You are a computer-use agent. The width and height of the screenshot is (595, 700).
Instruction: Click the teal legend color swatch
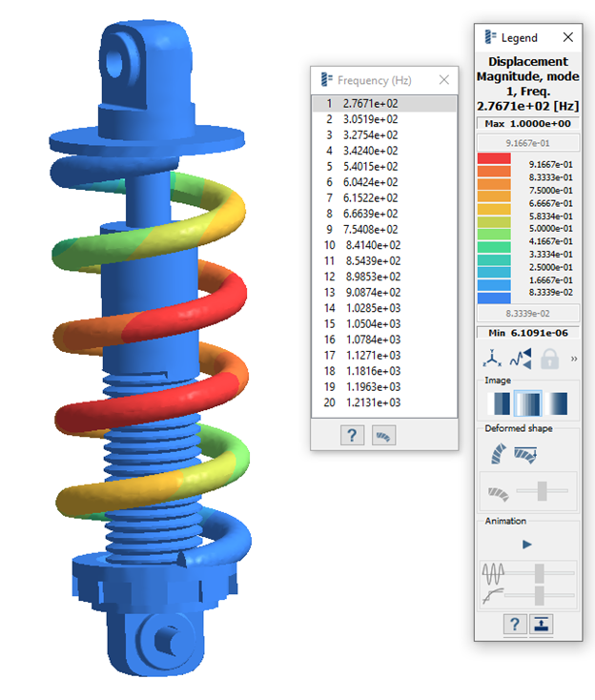pyautogui.click(x=494, y=259)
